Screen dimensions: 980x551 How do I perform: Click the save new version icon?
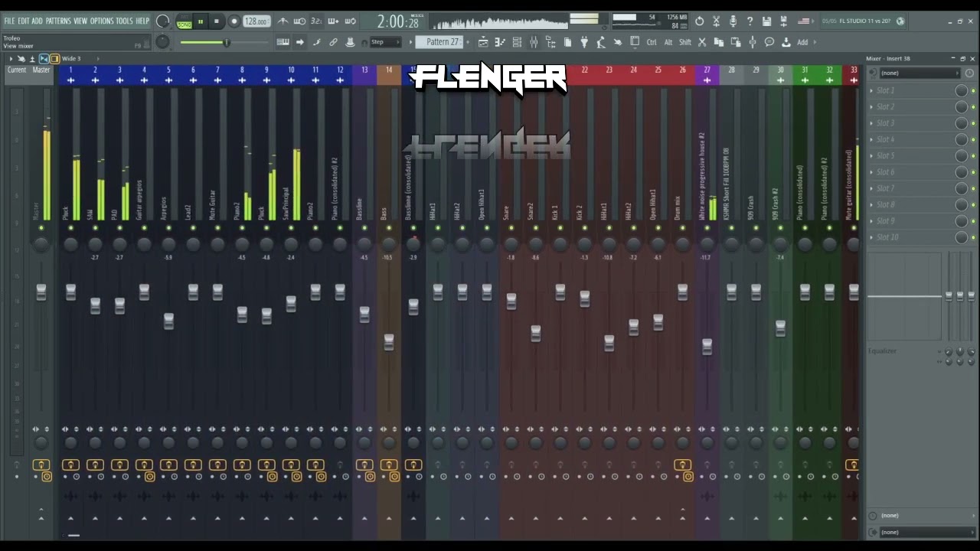783,21
